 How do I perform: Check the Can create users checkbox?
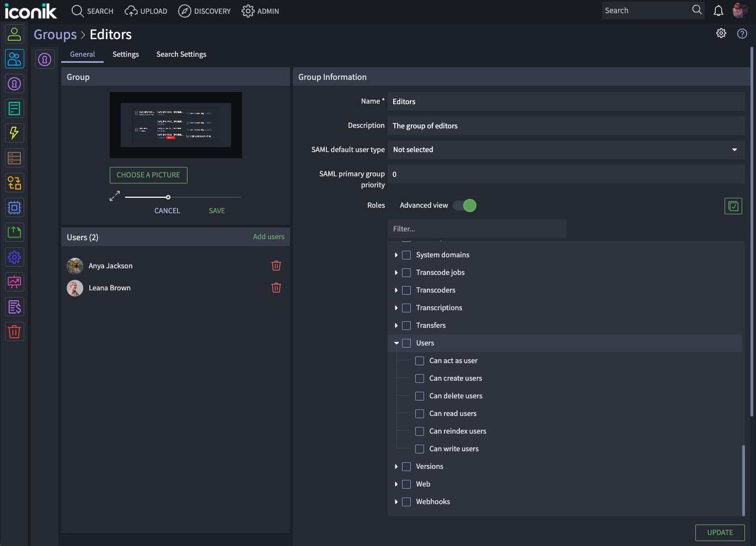coord(420,379)
